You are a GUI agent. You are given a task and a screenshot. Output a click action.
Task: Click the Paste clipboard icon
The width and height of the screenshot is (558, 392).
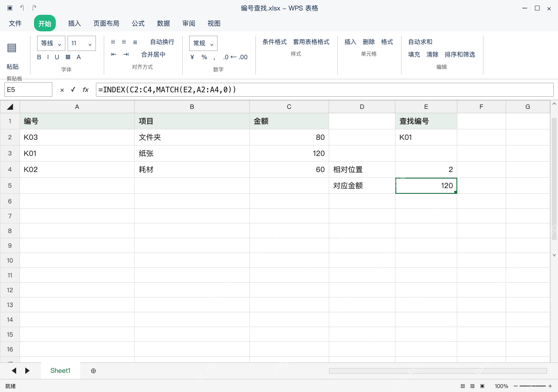point(12,48)
